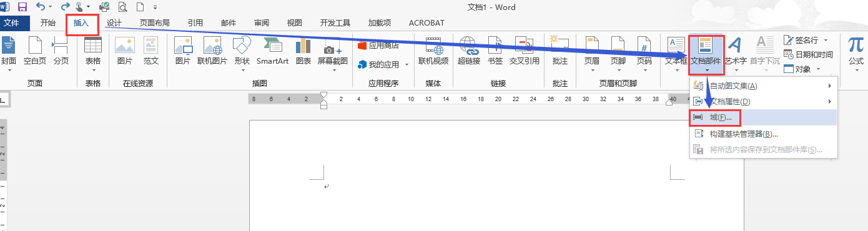
Task: Click the ruler tab selector at left edge
Action: [3, 99]
